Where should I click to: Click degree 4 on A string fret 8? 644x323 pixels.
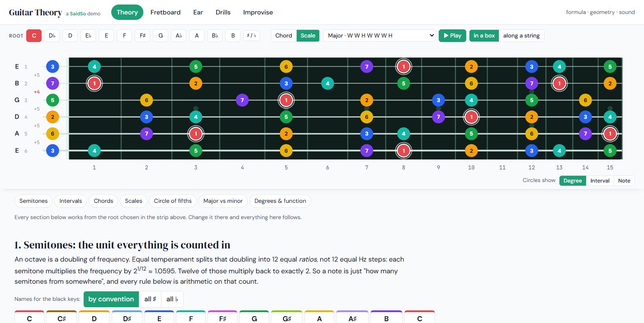(x=403, y=134)
